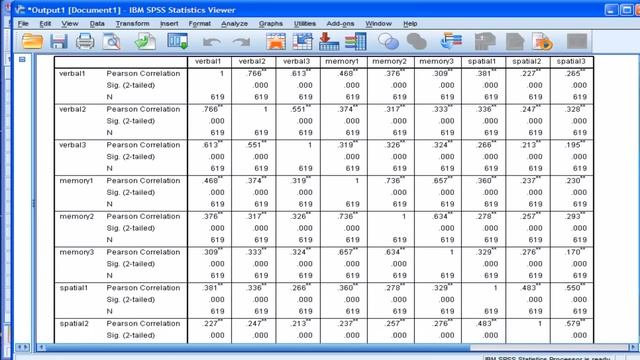Click the memory3 column header
640x360 pixels.
pyautogui.click(x=436, y=61)
